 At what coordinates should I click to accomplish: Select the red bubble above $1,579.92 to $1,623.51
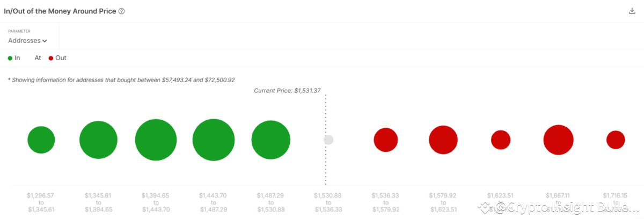coord(443,140)
